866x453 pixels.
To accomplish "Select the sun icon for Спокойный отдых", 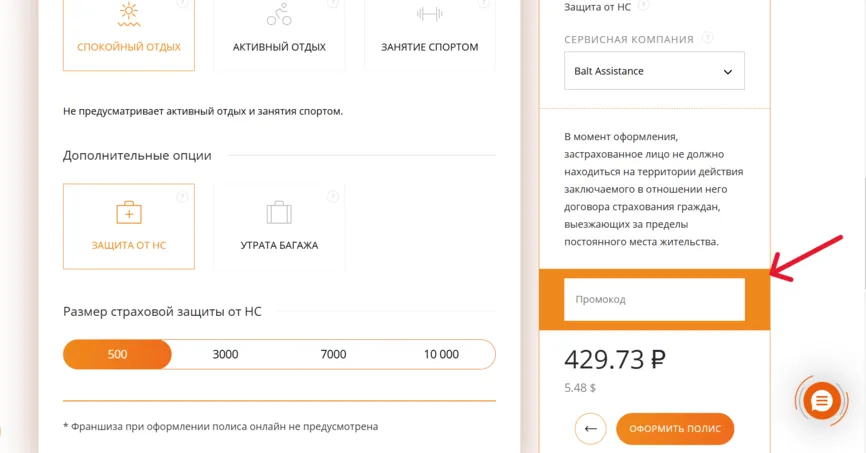I will click(x=129, y=15).
